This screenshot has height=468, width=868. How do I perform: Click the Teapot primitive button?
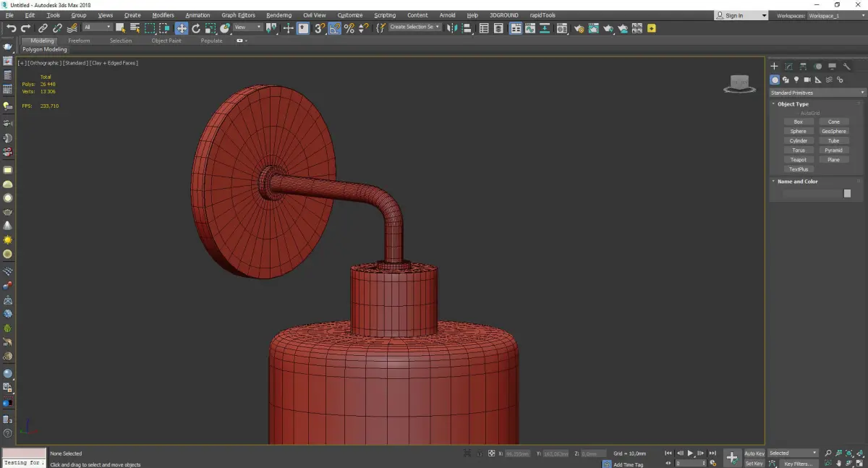point(798,160)
